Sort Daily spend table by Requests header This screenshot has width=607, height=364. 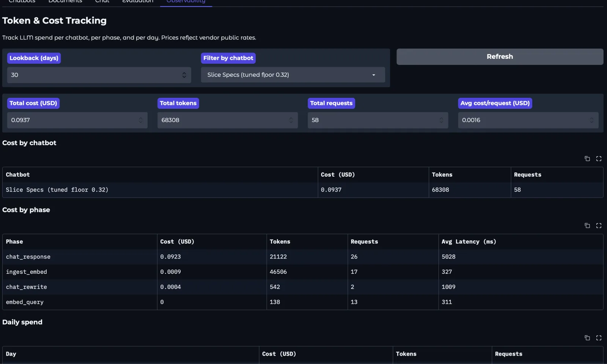click(547, 354)
